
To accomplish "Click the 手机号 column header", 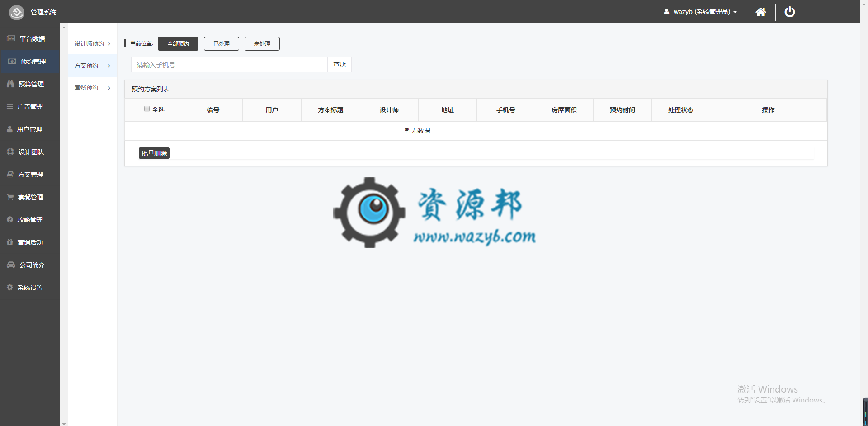I will (506, 110).
